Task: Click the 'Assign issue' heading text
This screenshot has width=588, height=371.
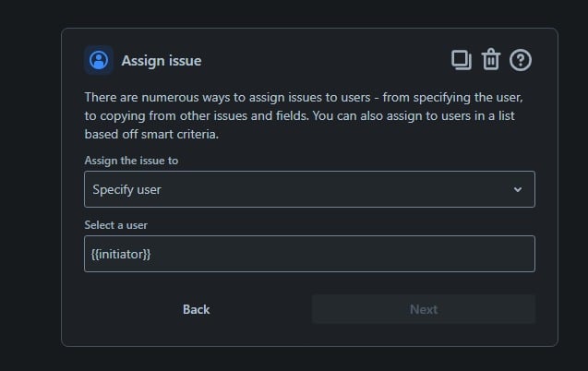Action: pyautogui.click(x=162, y=61)
